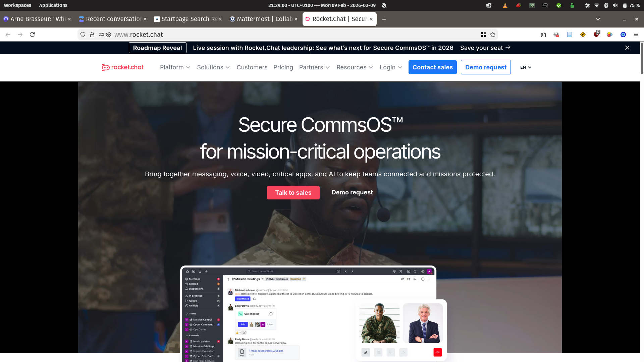The image size is (644, 362).
Task: Click the site padlock security icon
Action: click(92, 35)
